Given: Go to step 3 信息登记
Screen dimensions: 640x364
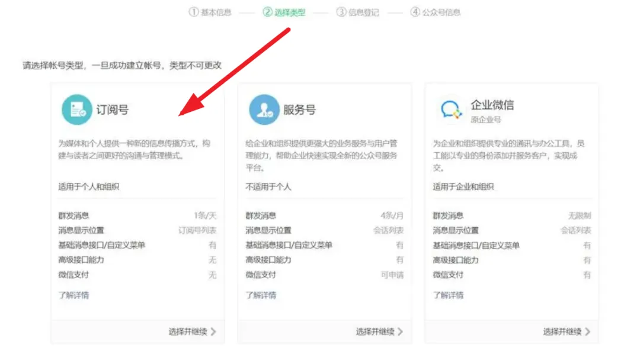Looking at the screenshot, I should (357, 12).
